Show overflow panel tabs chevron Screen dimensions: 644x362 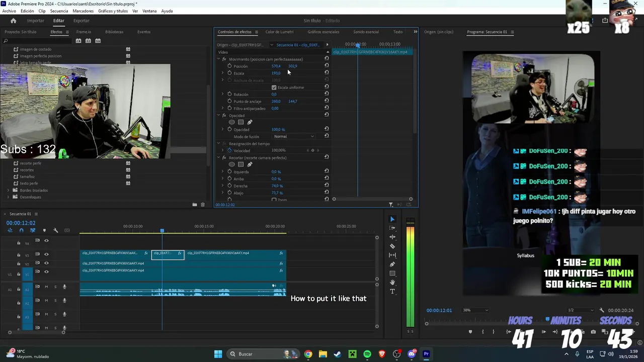[415, 32]
